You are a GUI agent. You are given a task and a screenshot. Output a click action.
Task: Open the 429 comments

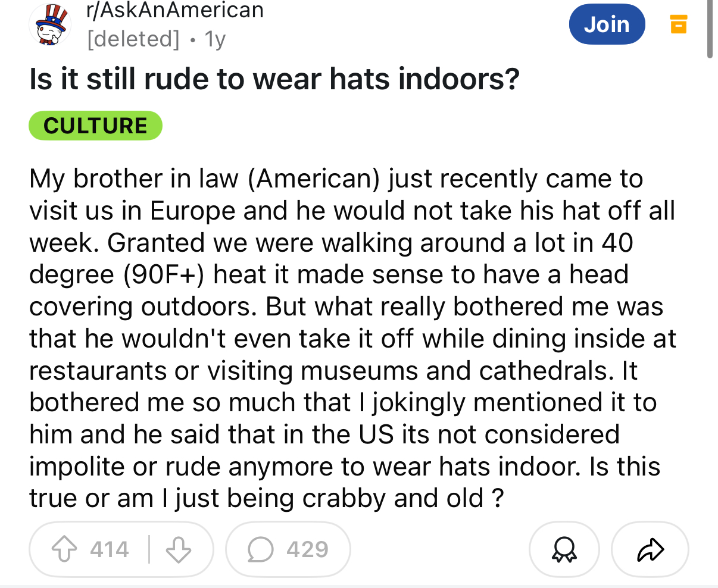click(x=288, y=549)
